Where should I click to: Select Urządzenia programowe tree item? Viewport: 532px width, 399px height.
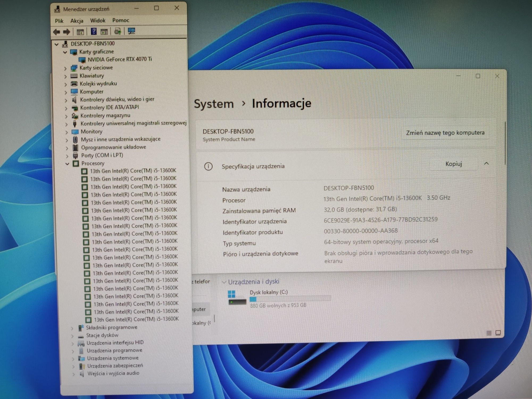point(115,351)
